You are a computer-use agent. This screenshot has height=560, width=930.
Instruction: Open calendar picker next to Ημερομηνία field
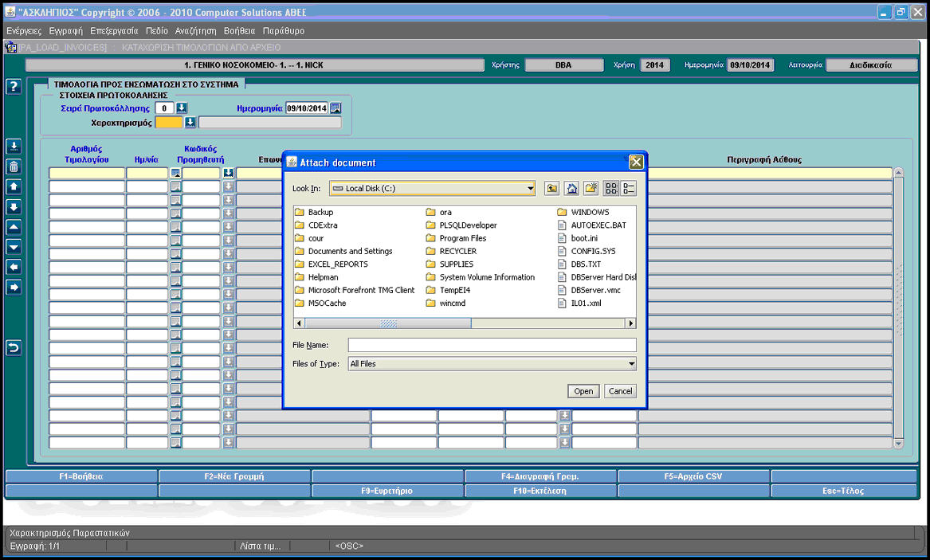coord(336,108)
